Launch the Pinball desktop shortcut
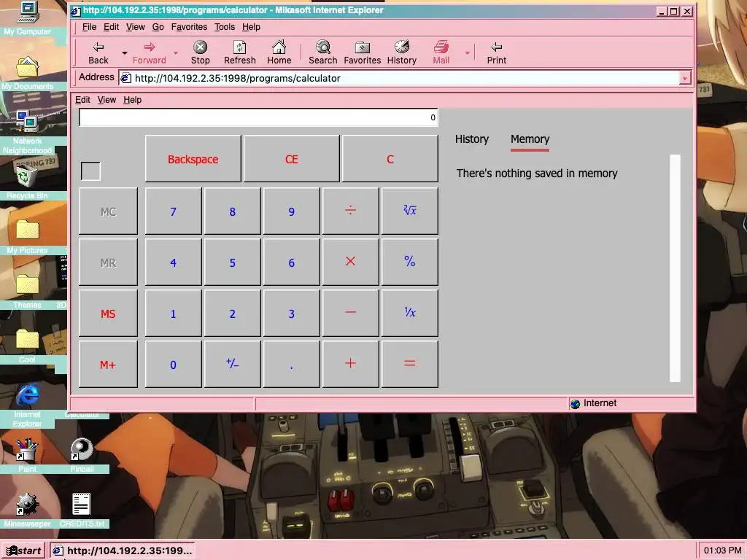747x560 pixels. pos(82,456)
